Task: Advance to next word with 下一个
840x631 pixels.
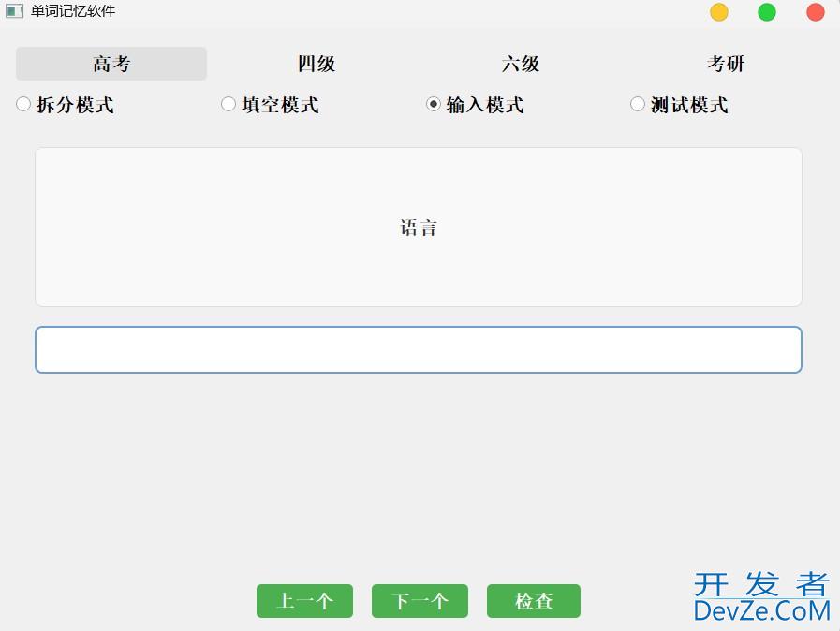Action: (x=420, y=601)
